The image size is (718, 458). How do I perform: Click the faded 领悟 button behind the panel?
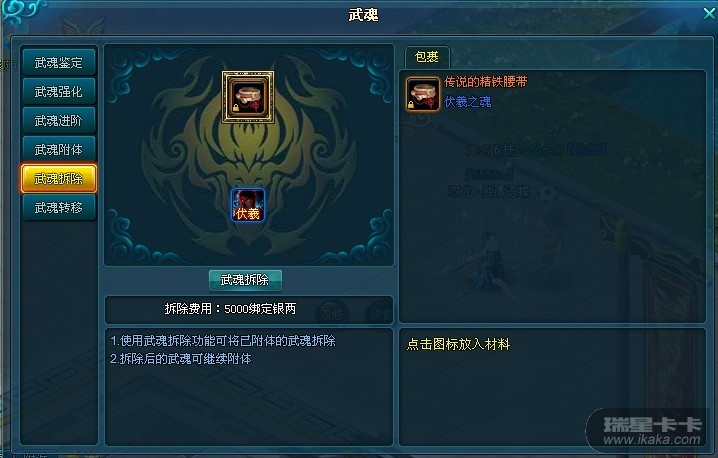tap(380, 314)
